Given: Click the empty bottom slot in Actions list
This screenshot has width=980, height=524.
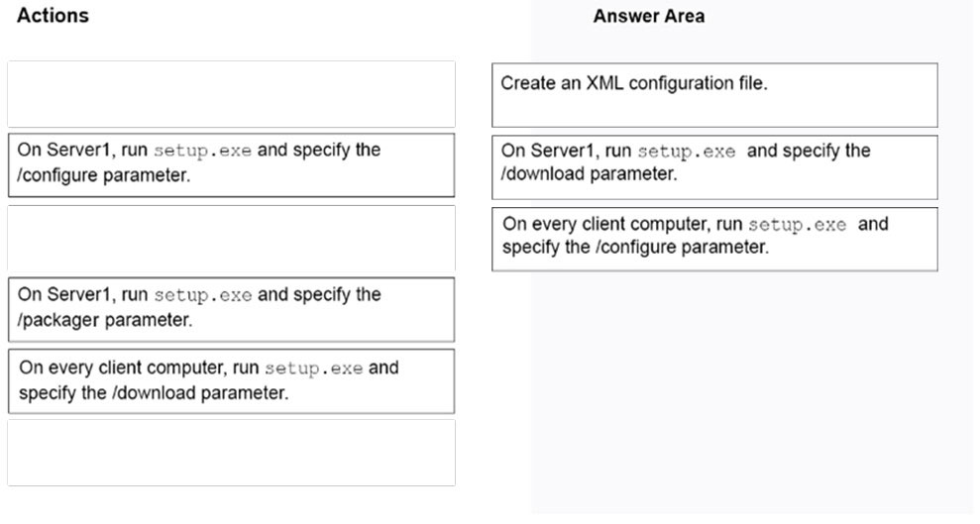Looking at the screenshot, I should point(231,453).
